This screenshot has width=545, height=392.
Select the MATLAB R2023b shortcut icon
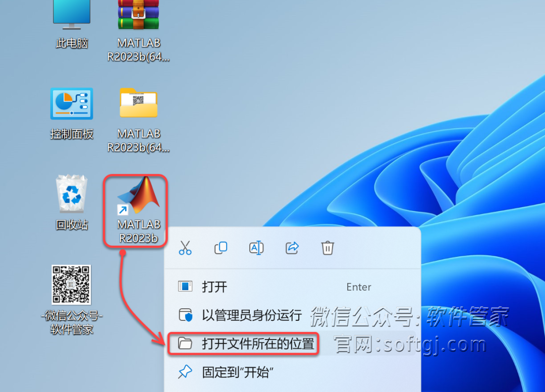(x=139, y=195)
